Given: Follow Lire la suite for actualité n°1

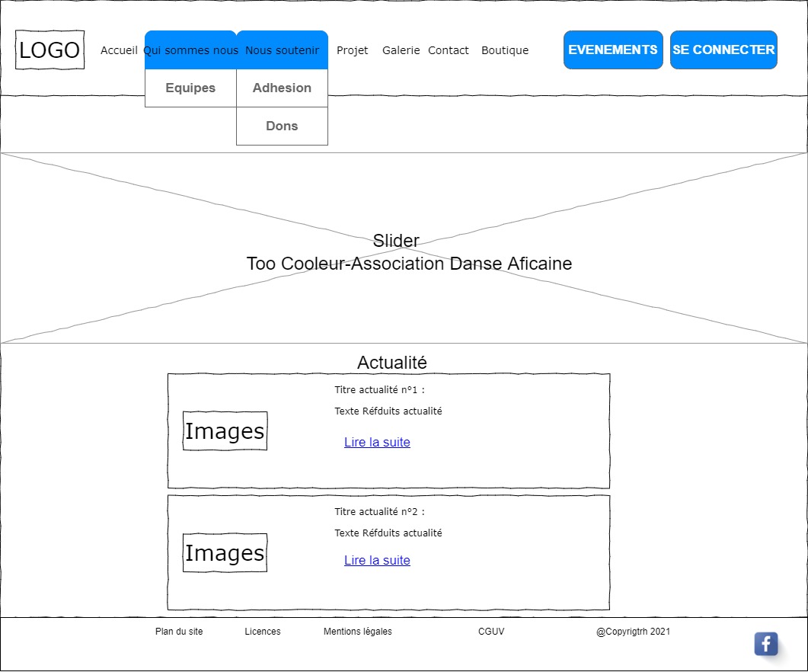Looking at the screenshot, I should point(377,442).
